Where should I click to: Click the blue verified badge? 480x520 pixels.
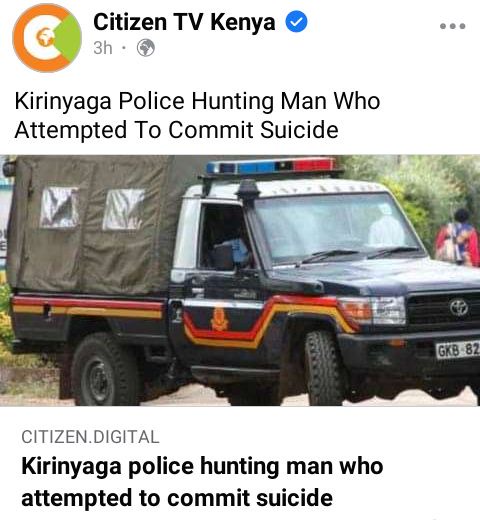[296, 21]
